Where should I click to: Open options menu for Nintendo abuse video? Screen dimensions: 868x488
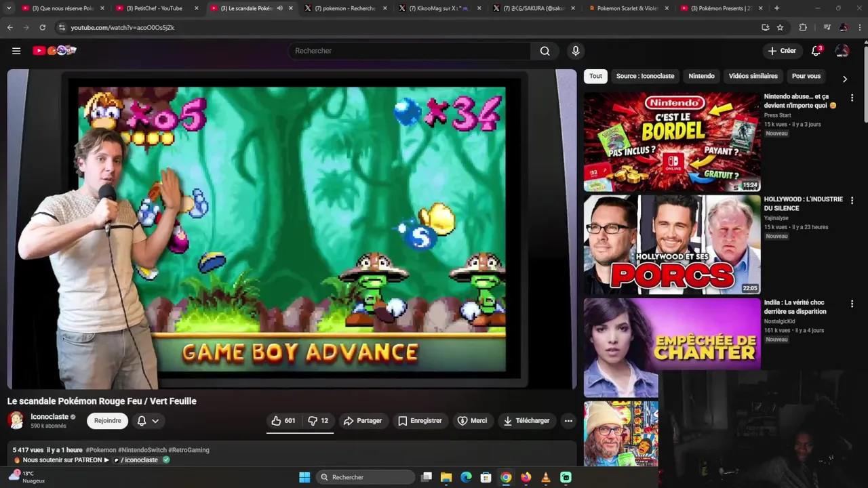click(x=852, y=98)
